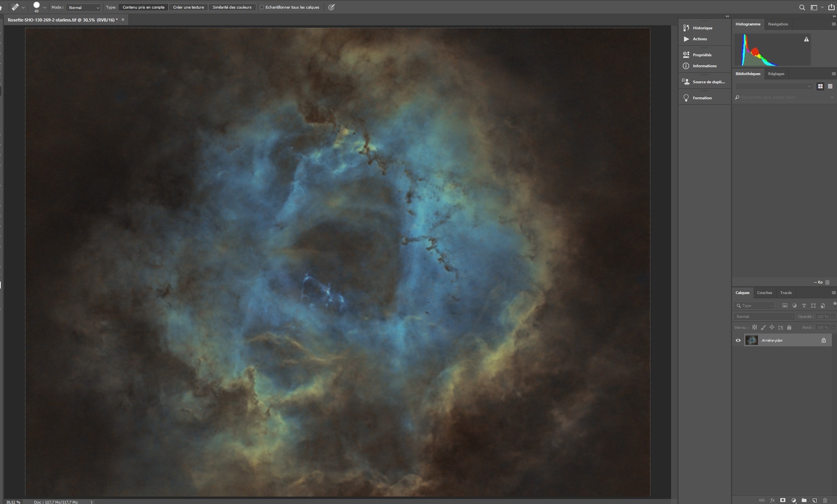Screen dimensions: 837x504
Task: Close the Rosette-SHO starless document tab
Action: click(x=122, y=20)
